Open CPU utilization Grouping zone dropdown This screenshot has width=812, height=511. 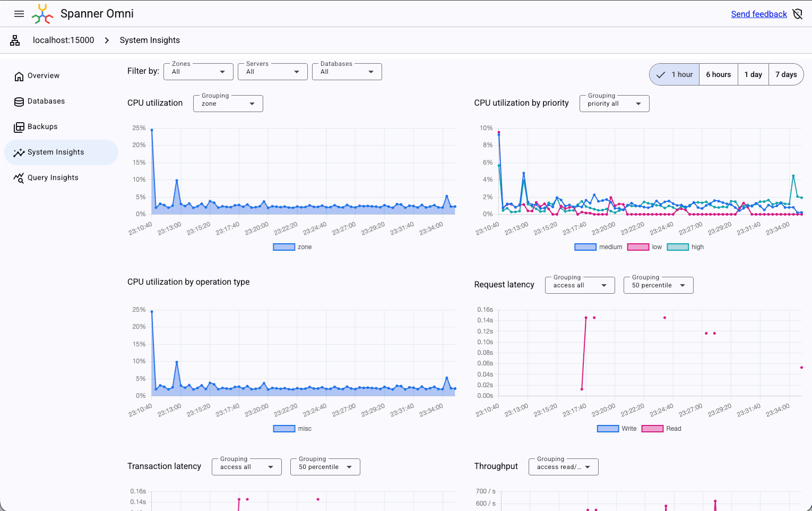pos(229,104)
